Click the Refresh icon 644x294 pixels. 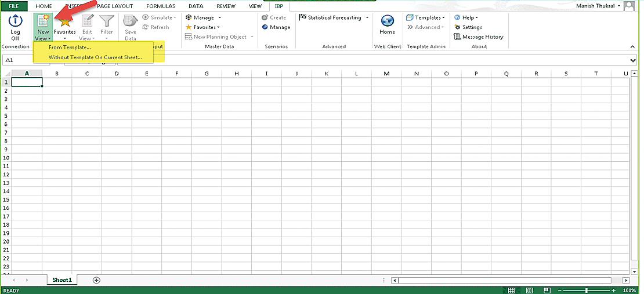(x=146, y=27)
